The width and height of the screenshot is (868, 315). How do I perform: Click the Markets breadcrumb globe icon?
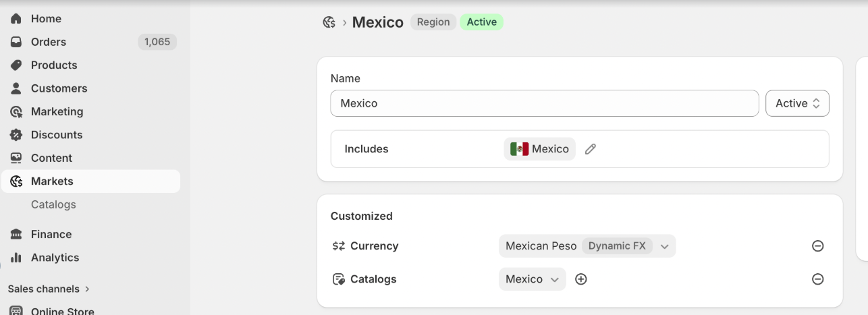point(329,22)
